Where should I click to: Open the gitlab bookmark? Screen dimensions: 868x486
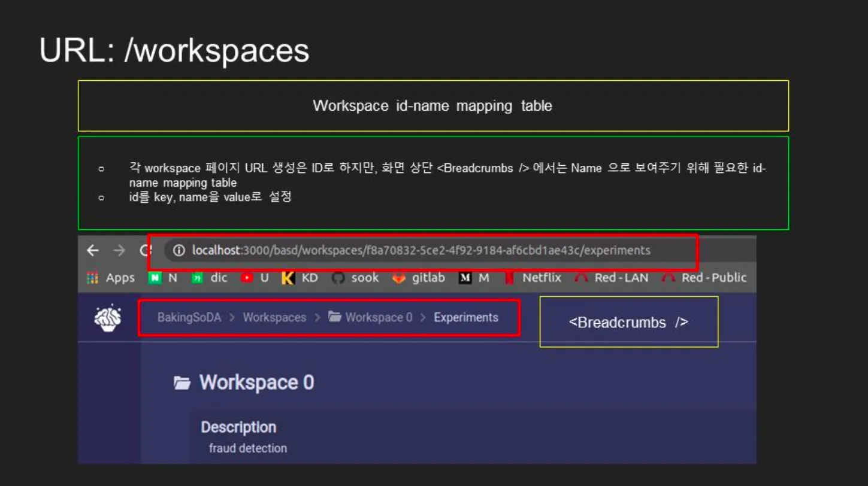tap(419, 278)
